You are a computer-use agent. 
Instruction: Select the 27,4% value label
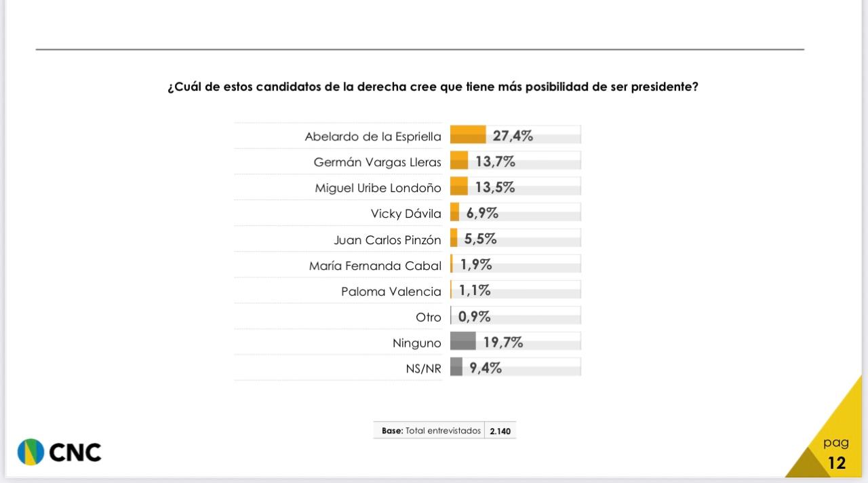[x=513, y=136]
